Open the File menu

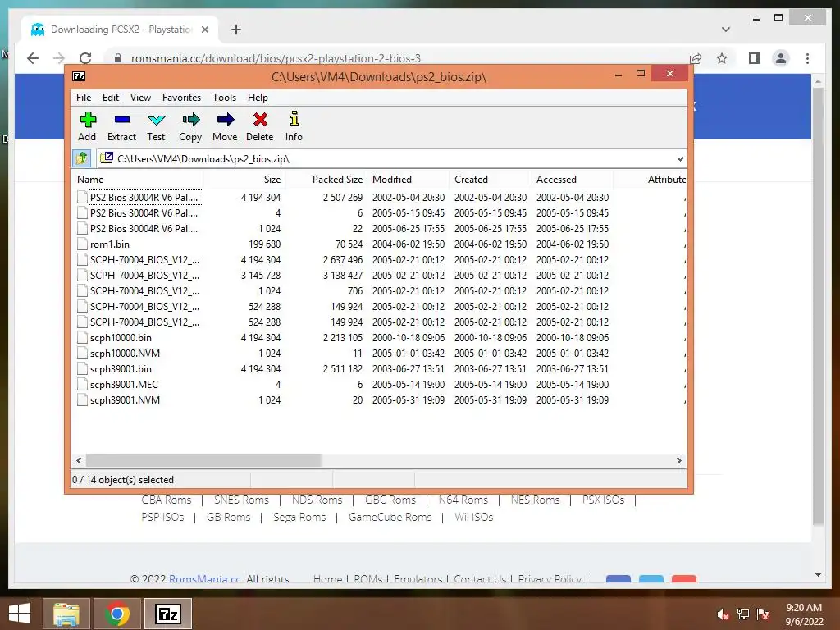[84, 98]
